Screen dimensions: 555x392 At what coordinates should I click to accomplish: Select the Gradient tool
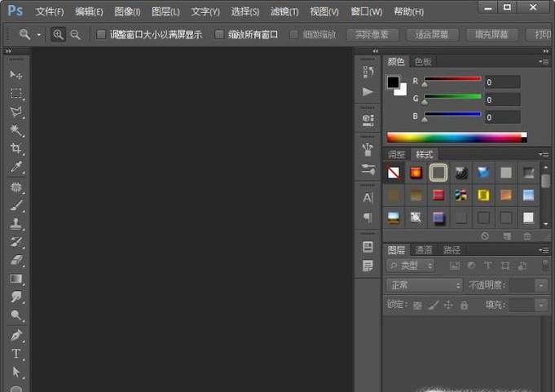pos(16,279)
